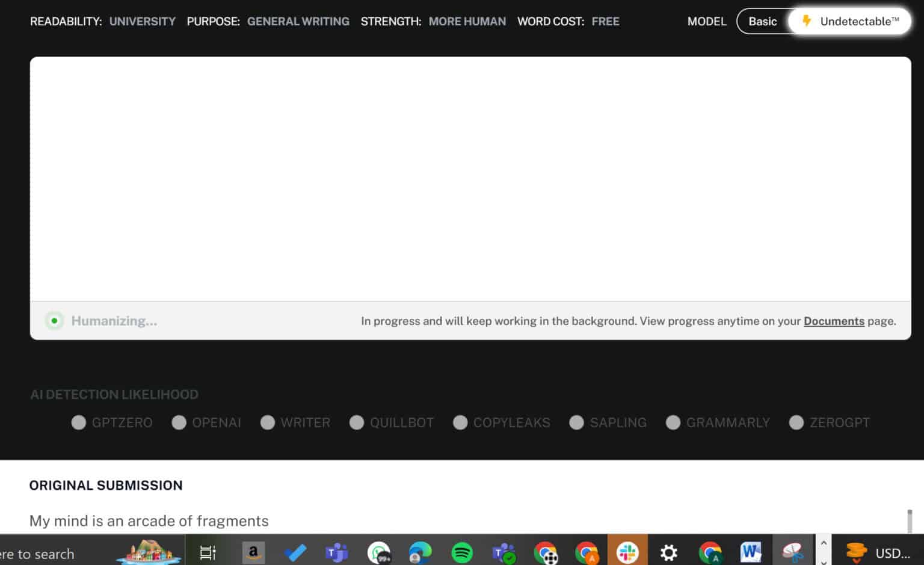Click the Word Cost Free label
The height and width of the screenshot is (565, 924).
pos(605,22)
